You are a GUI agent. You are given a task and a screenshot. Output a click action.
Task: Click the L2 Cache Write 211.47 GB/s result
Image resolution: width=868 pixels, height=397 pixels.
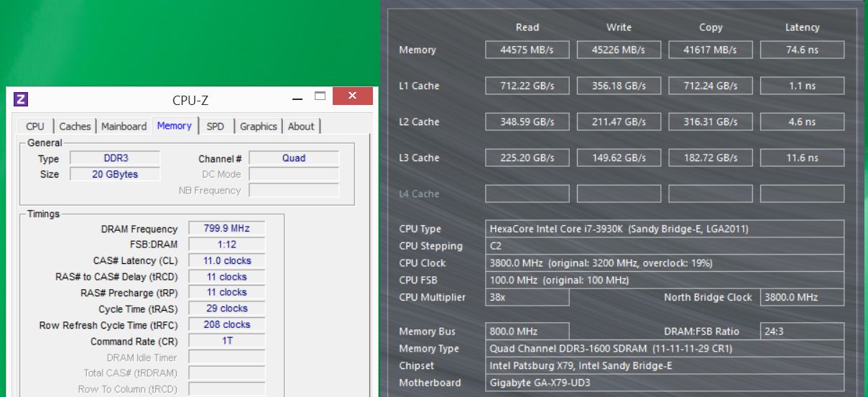619,122
